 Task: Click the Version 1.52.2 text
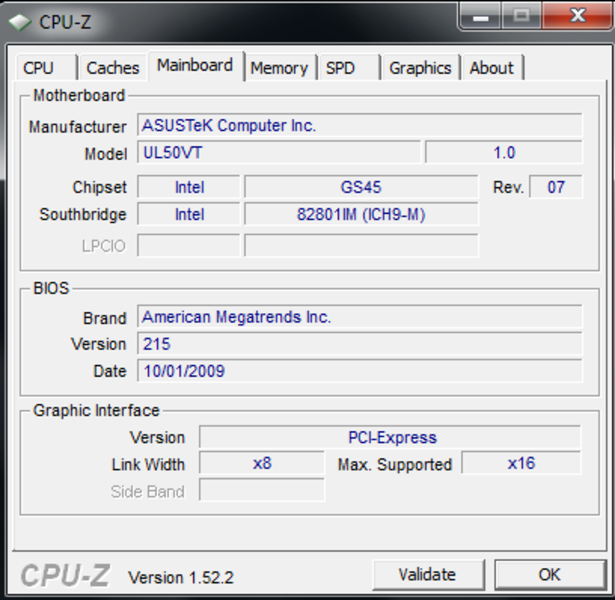tap(181, 578)
